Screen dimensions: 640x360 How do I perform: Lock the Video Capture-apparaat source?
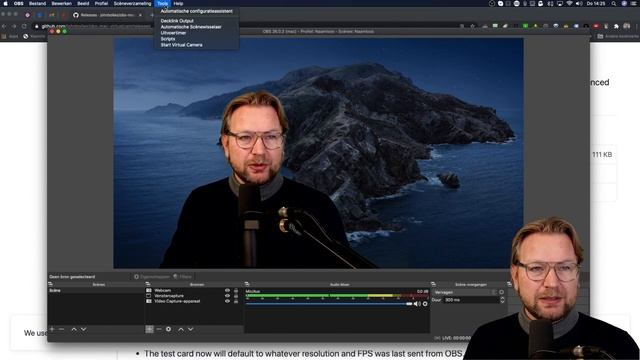(x=236, y=301)
